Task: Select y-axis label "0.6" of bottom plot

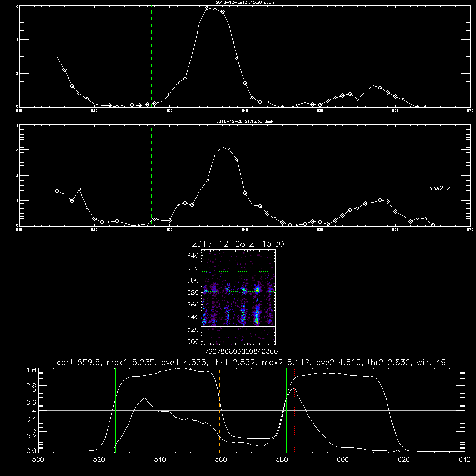Action: (31, 402)
